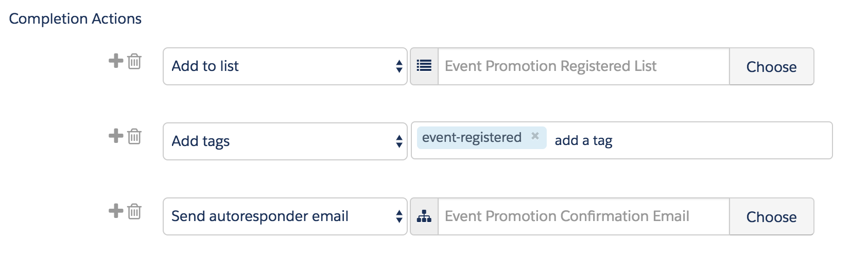Remove the event-registered tag using its x

tap(535, 136)
